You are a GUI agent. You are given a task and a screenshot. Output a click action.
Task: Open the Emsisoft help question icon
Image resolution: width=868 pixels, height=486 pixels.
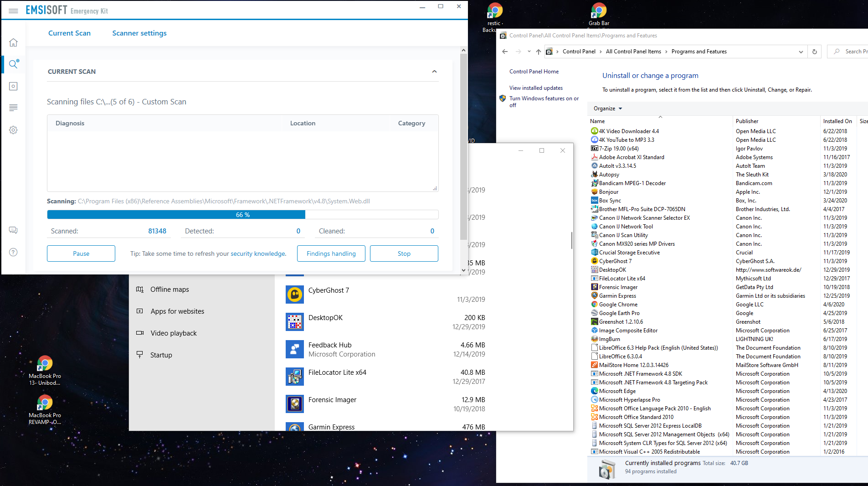13,252
